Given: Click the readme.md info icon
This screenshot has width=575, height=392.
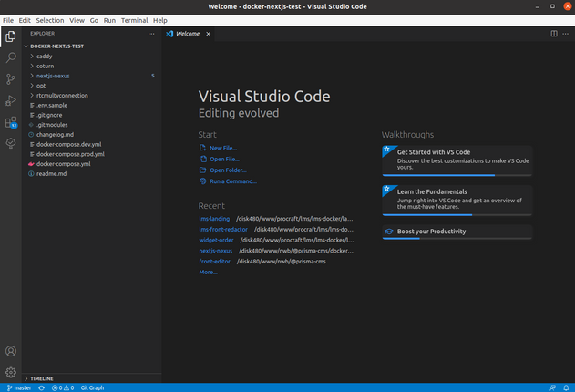Looking at the screenshot, I should coord(32,174).
